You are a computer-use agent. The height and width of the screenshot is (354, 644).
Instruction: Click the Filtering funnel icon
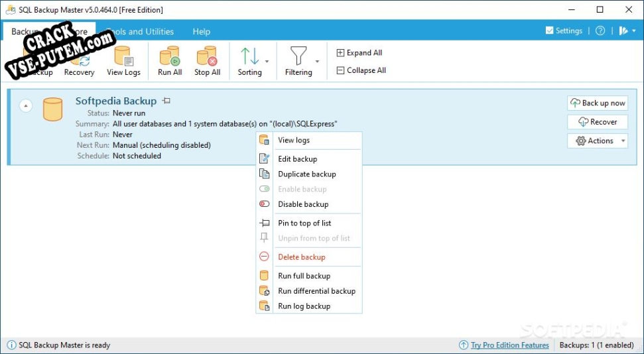(298, 56)
